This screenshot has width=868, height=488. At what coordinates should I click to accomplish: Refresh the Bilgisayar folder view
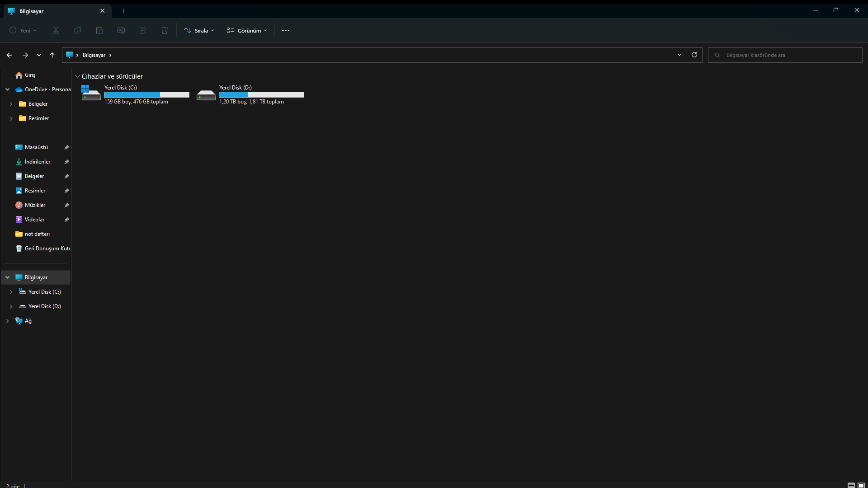[694, 55]
